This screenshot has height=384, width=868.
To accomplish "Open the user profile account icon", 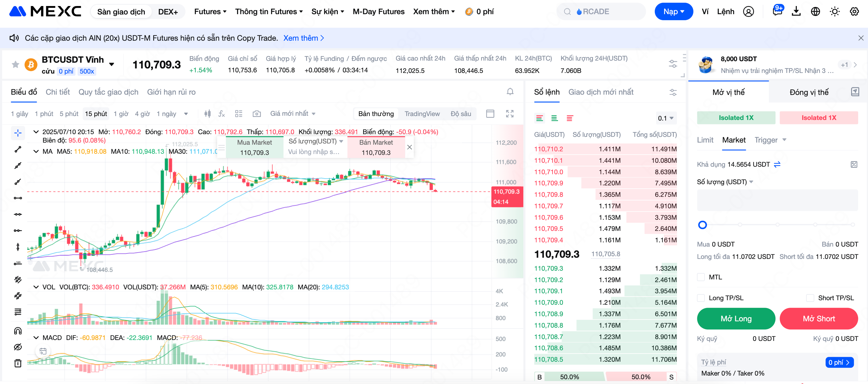I will click(748, 12).
